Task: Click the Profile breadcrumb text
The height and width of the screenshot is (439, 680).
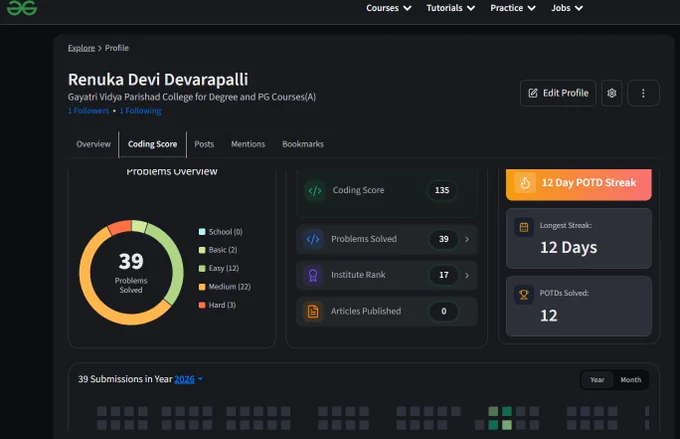Action: tap(117, 48)
